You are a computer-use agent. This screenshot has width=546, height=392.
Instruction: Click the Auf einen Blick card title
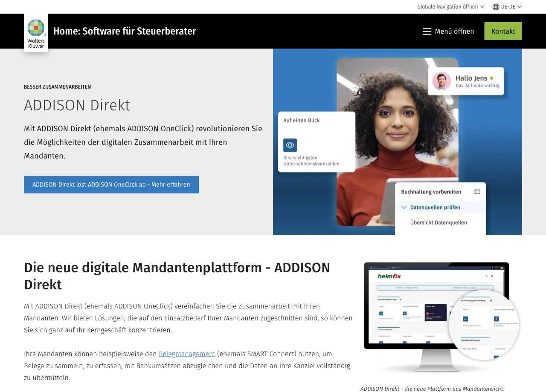(x=302, y=120)
